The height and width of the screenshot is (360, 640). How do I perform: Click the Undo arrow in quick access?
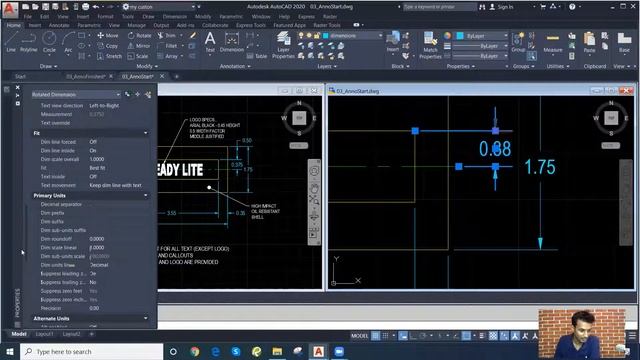pyautogui.click(x=96, y=7)
